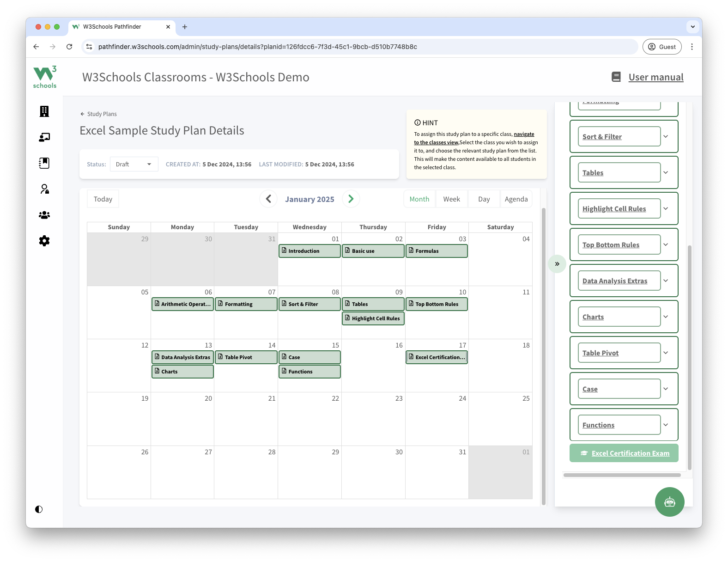Open the people group sidebar icon
728x562 pixels.
tap(44, 215)
